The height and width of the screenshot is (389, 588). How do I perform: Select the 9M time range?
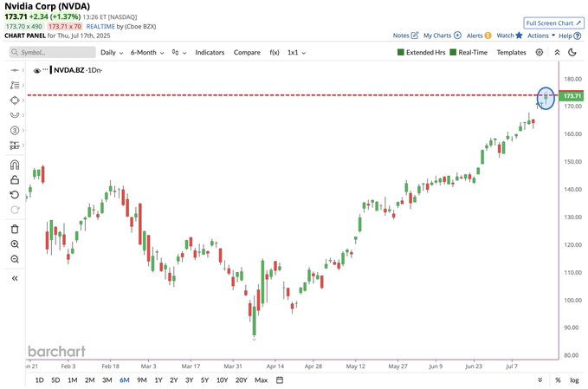(x=142, y=380)
